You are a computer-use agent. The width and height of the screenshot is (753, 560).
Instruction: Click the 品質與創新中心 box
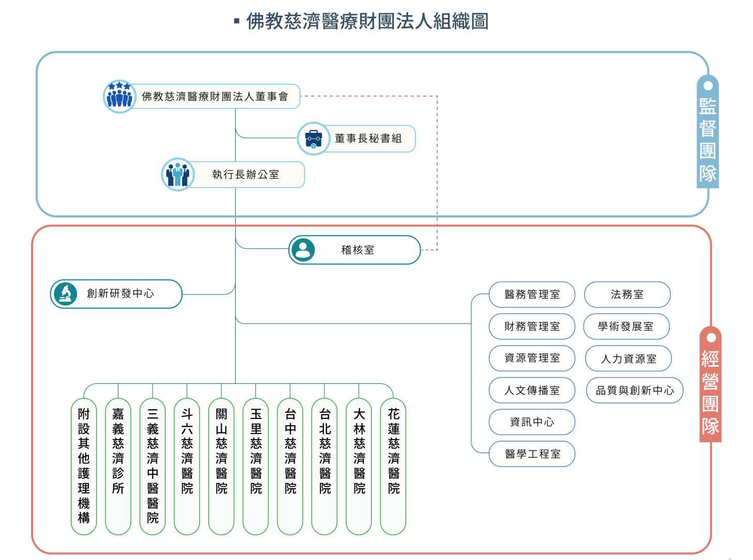635,391
